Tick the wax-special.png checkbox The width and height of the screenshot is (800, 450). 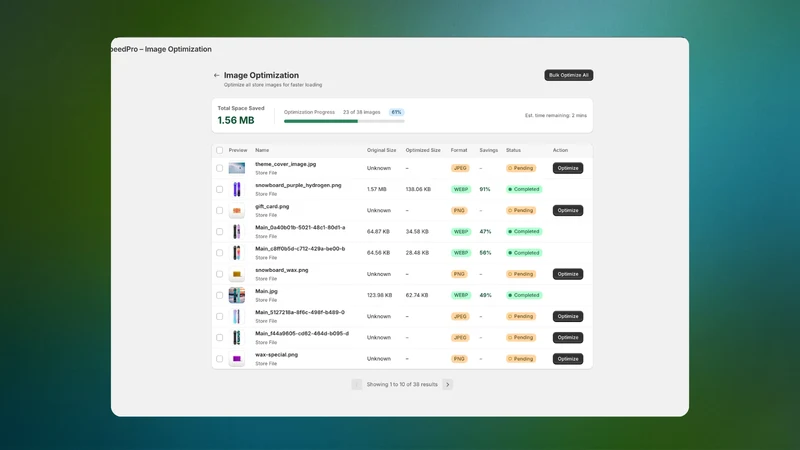coord(219,359)
